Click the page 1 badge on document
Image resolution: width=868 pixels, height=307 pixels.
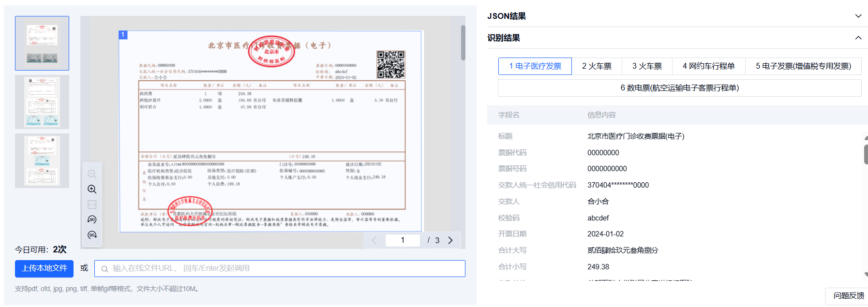click(x=123, y=35)
